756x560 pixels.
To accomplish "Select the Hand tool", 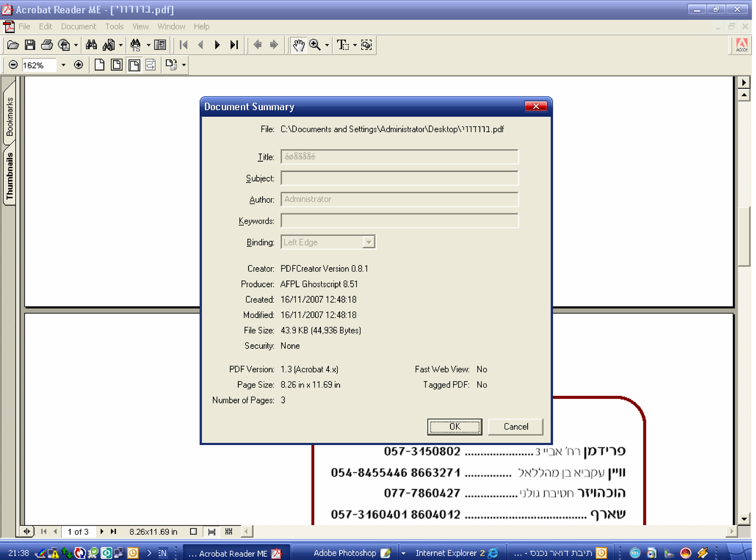I will (298, 45).
